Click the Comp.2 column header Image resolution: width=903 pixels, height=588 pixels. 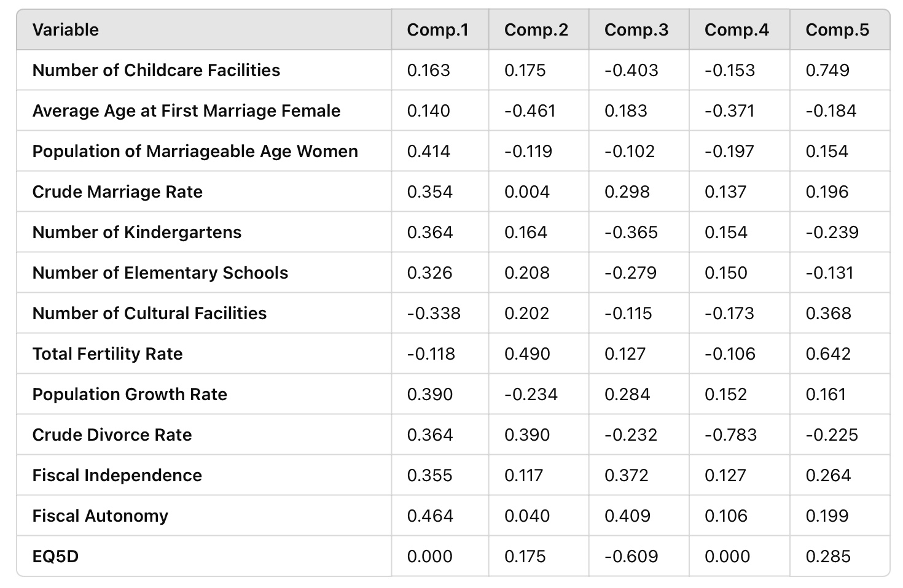536,29
